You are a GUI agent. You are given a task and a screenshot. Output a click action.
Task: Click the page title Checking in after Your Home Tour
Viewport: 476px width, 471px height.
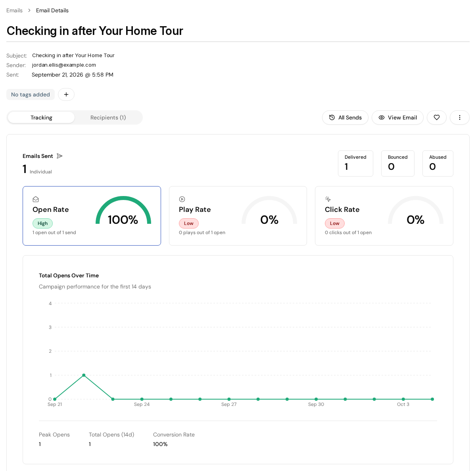tap(95, 31)
